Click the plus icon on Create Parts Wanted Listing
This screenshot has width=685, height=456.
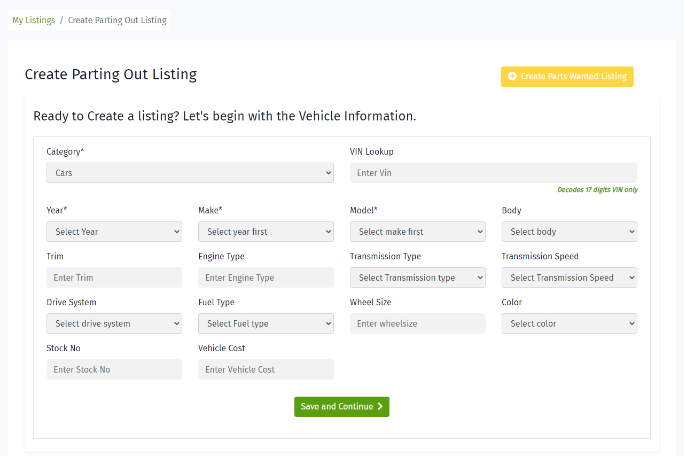pos(513,77)
